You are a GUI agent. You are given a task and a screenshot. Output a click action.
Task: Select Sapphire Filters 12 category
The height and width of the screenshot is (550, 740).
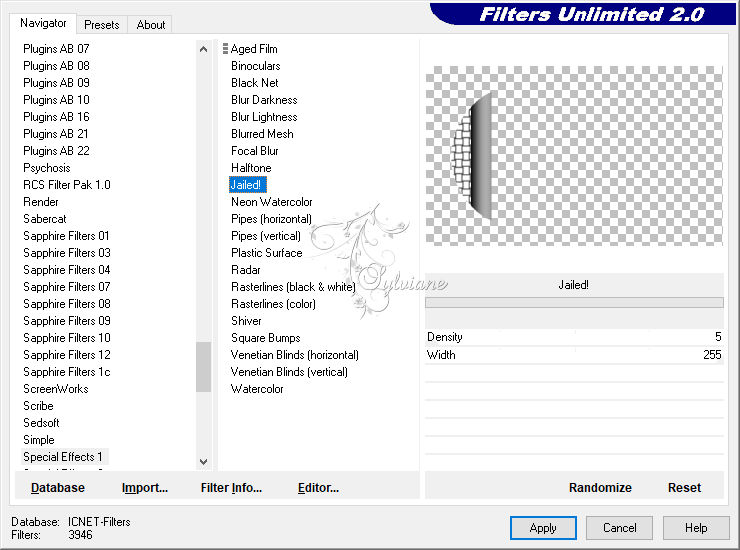tap(67, 355)
